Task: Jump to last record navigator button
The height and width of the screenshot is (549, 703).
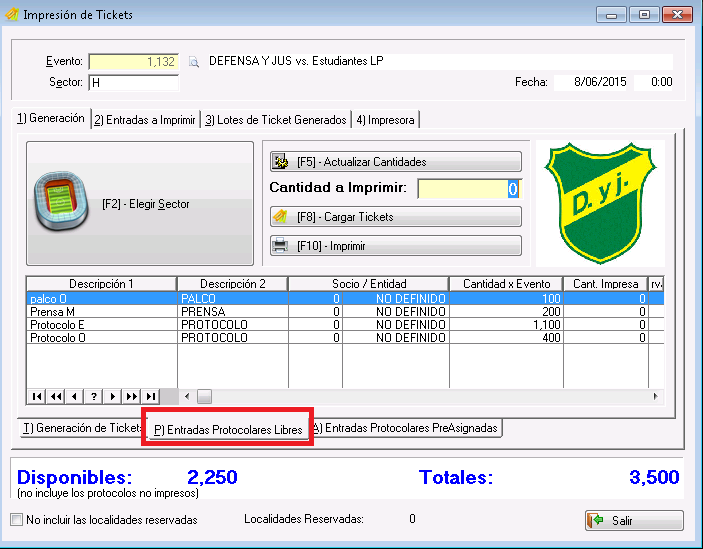Action: (x=150, y=396)
